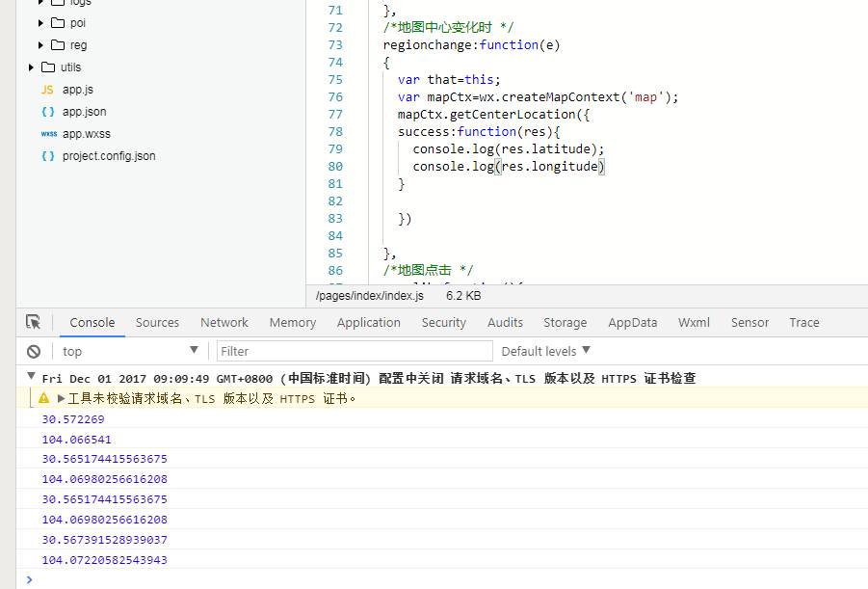Click the wxss icon beside app.wxss
Screen dimensions: 868x589
coord(48,134)
